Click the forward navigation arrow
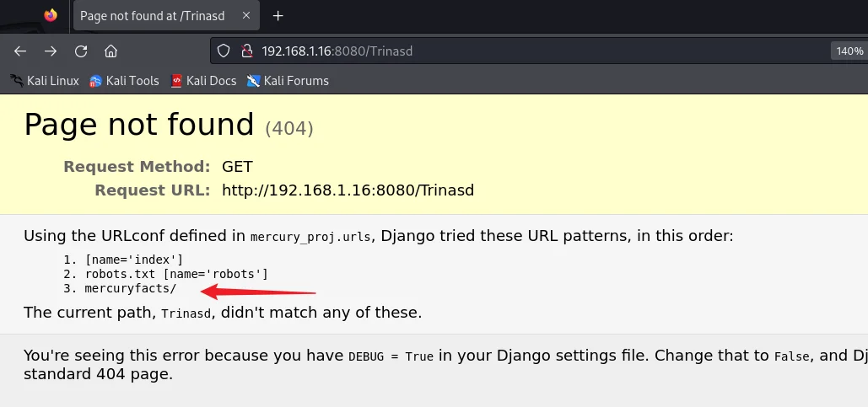This screenshot has width=868, height=407. 51,51
